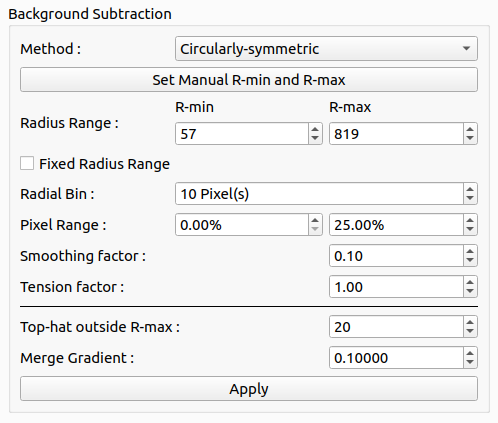498x423 pixels.
Task: Click the Merge Gradient field showing 0.10000
Action: click(x=396, y=358)
